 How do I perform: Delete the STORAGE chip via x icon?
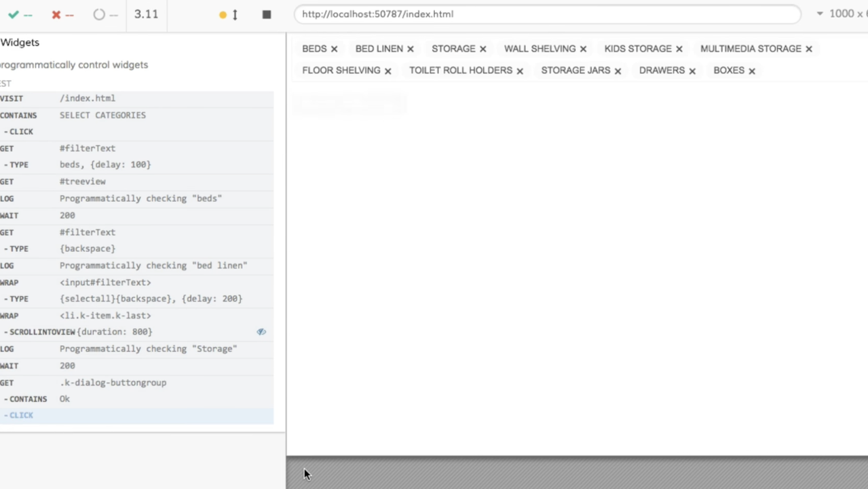point(483,49)
